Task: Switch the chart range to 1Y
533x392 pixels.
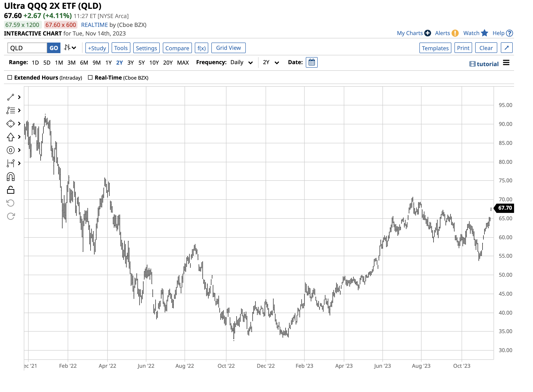Action: pyautogui.click(x=108, y=62)
